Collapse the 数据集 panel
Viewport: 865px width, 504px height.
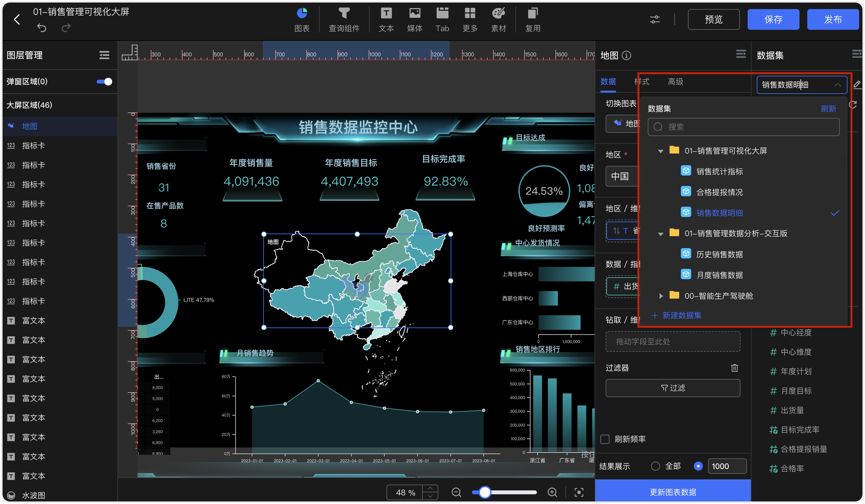[857, 54]
